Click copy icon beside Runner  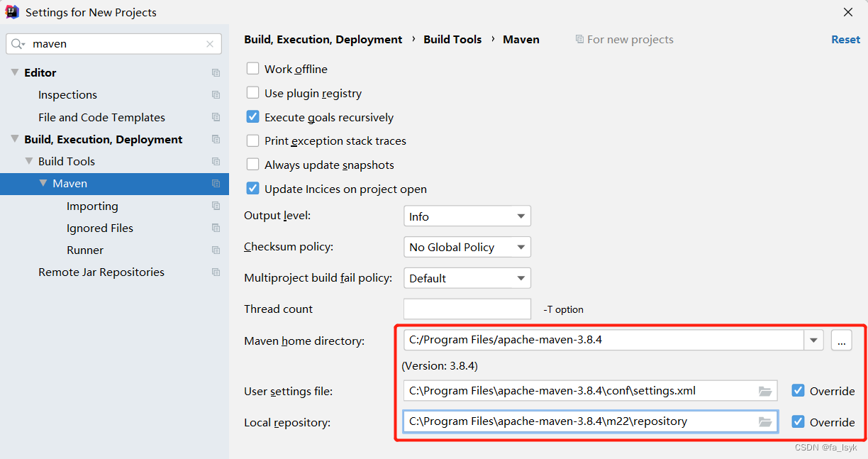point(216,250)
